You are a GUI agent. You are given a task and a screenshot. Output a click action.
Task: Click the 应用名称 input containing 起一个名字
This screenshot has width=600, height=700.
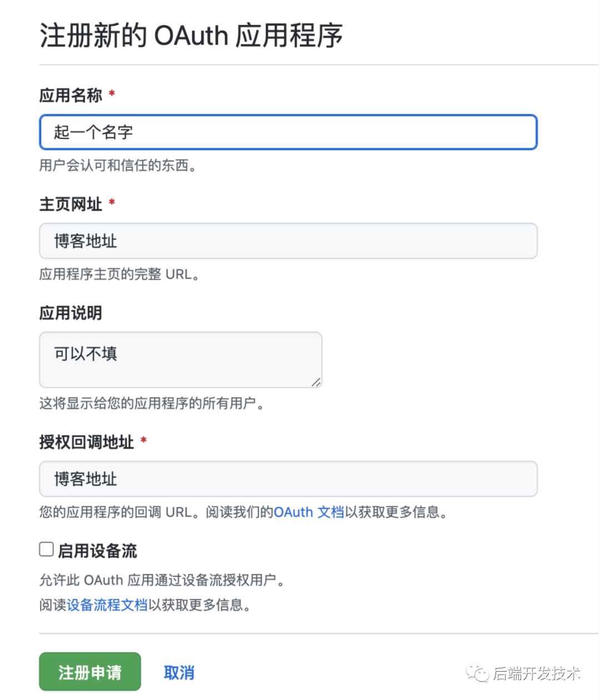click(288, 132)
